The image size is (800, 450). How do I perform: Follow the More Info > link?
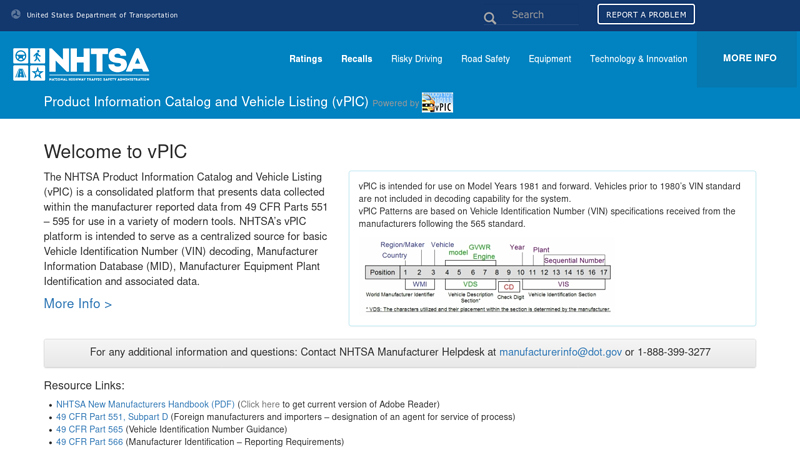click(x=78, y=304)
